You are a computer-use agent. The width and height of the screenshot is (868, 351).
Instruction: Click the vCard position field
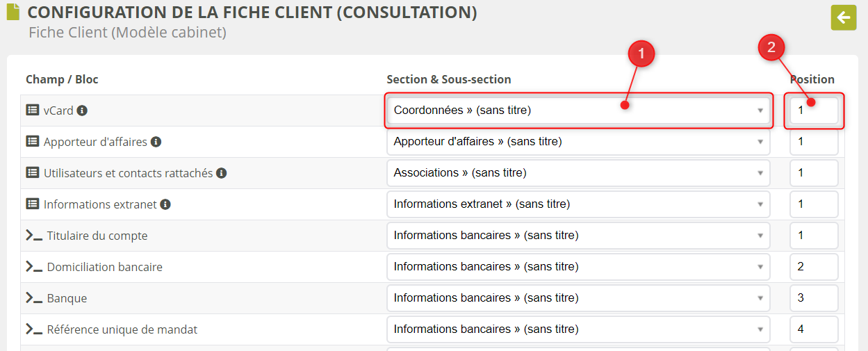pyautogui.click(x=813, y=111)
